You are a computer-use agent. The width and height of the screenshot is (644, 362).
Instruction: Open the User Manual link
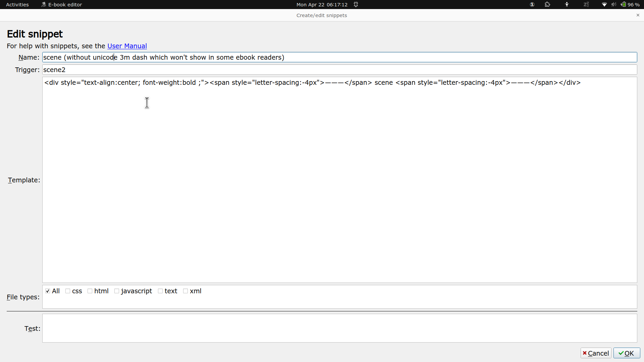pyautogui.click(x=127, y=46)
